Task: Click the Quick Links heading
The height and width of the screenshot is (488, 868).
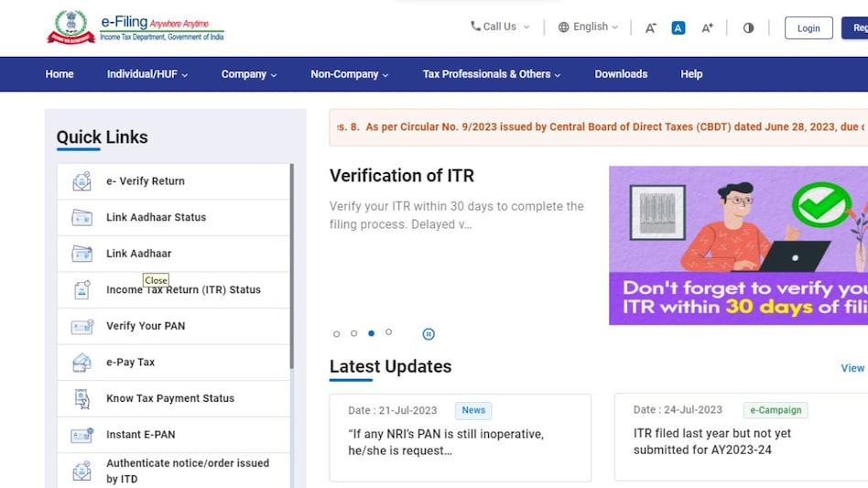Action: tap(103, 137)
